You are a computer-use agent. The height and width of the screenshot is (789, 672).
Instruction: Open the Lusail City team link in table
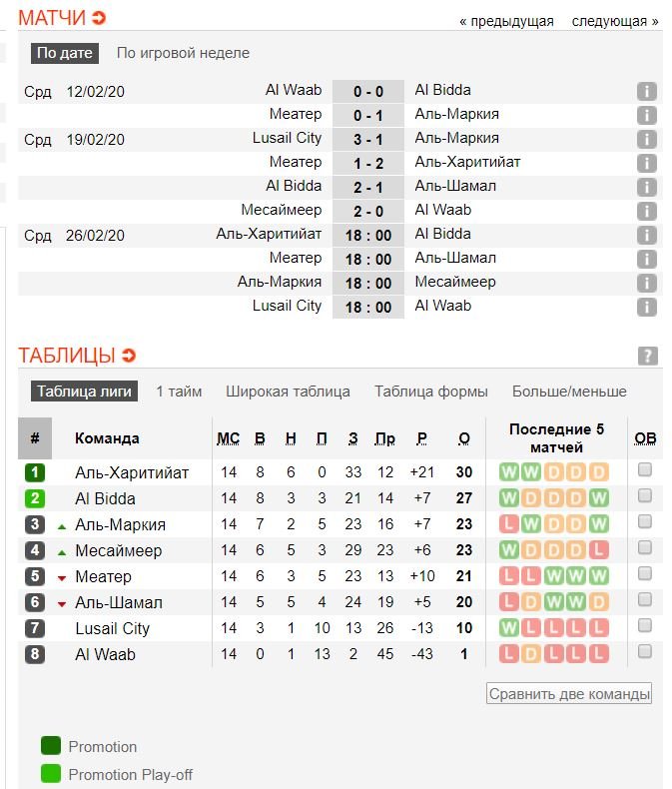pos(112,628)
